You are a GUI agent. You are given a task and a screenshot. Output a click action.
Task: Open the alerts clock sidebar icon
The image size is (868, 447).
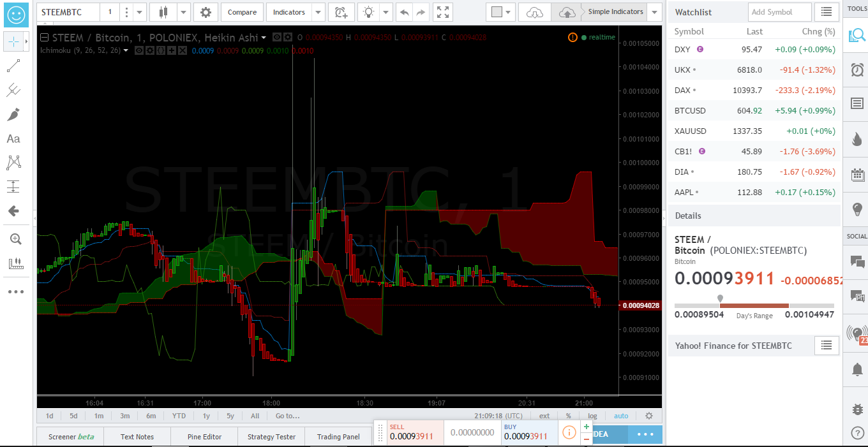pyautogui.click(x=857, y=70)
